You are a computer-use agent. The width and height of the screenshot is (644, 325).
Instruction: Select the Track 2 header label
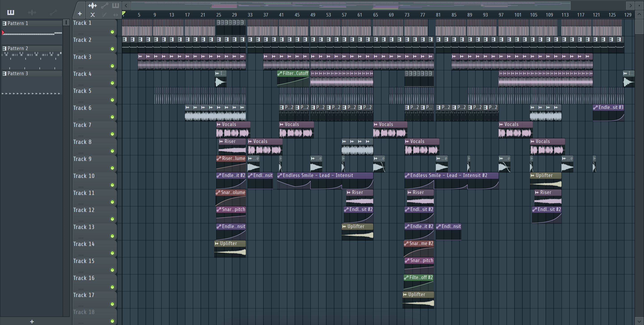point(82,40)
